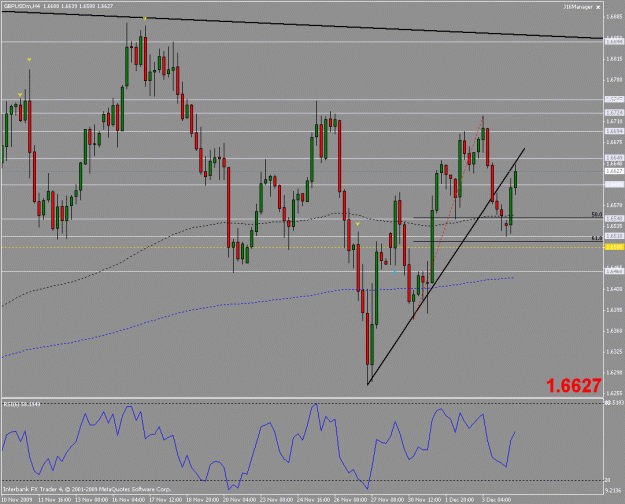Click the cyan marker near the 27 Nov candles
The image size is (625, 504).
[x=394, y=272]
